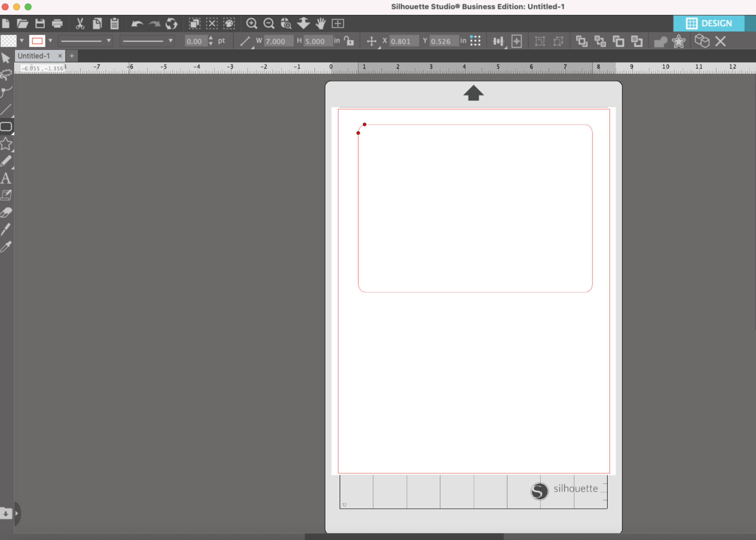Viewport: 756px width, 540px height.
Task: Select the Text tool
Action: tap(6, 179)
